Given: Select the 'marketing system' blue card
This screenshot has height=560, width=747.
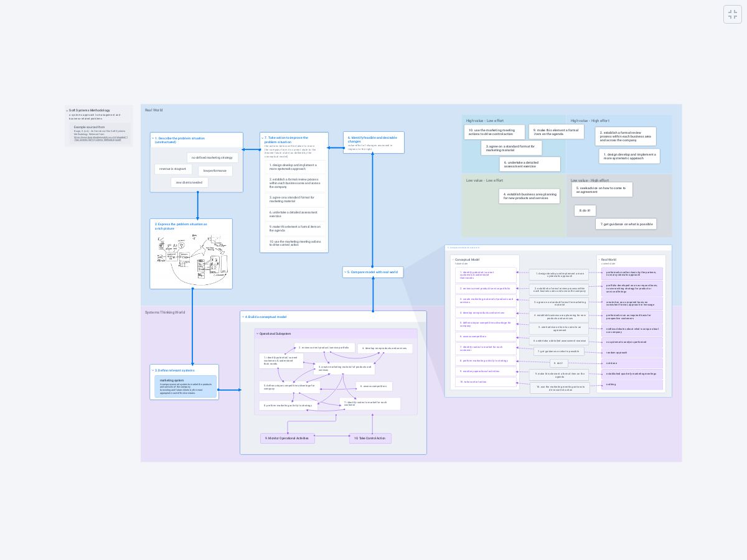Looking at the screenshot, I should (x=186, y=386).
